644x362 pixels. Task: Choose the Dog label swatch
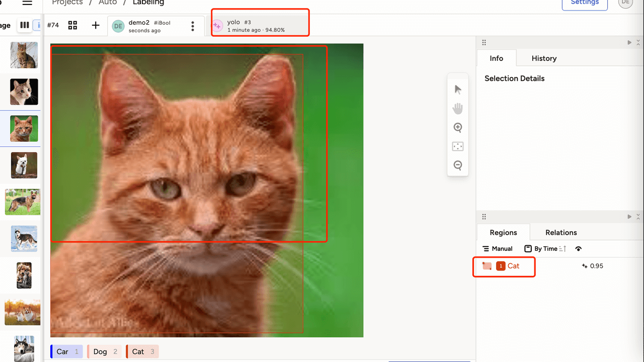(x=103, y=351)
